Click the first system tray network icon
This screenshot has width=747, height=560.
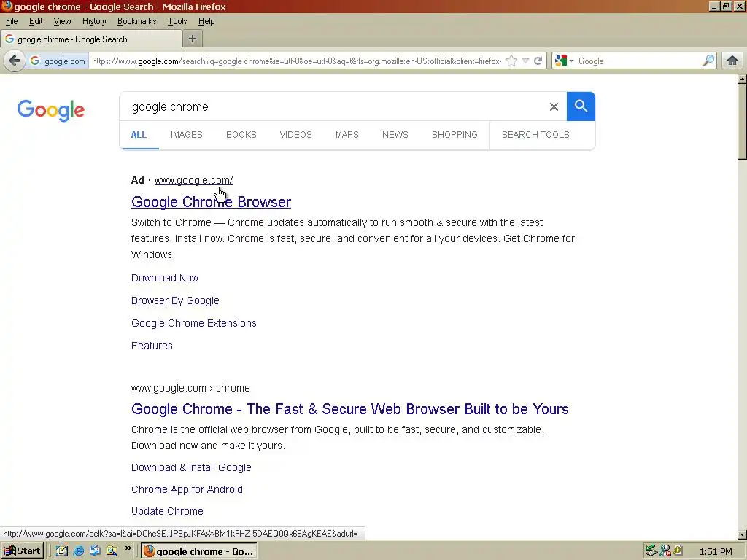point(651,551)
